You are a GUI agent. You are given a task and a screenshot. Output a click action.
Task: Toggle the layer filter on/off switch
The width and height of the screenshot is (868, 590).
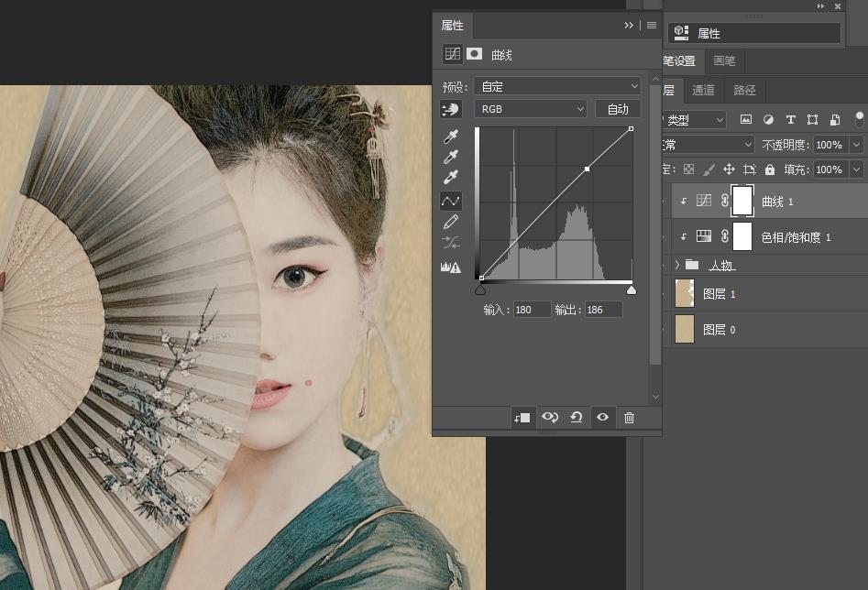[859, 119]
